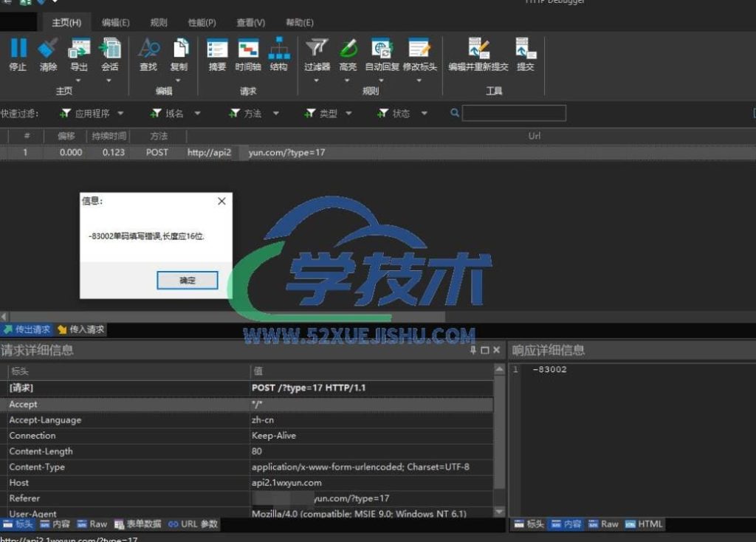Screen dimensions: 756x542
Task: Click the quick filter search field
Action: click(514, 114)
